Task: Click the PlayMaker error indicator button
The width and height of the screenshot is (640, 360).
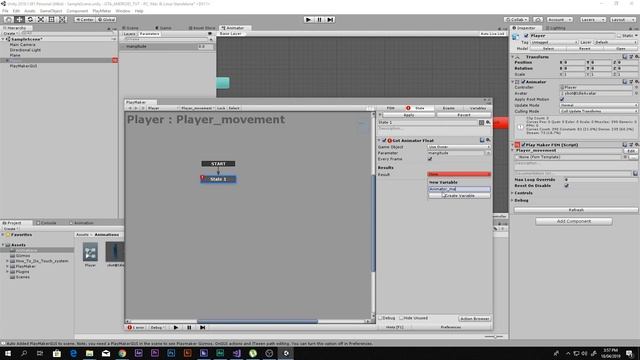Action: tap(136, 327)
